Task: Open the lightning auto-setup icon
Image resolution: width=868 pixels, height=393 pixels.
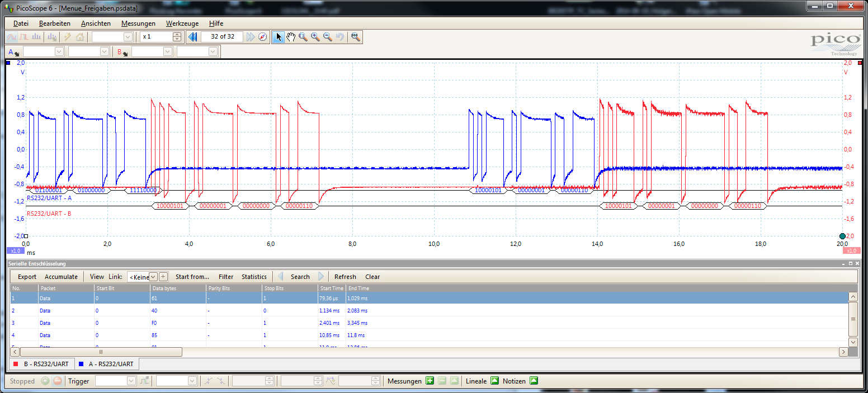Action: [x=67, y=37]
